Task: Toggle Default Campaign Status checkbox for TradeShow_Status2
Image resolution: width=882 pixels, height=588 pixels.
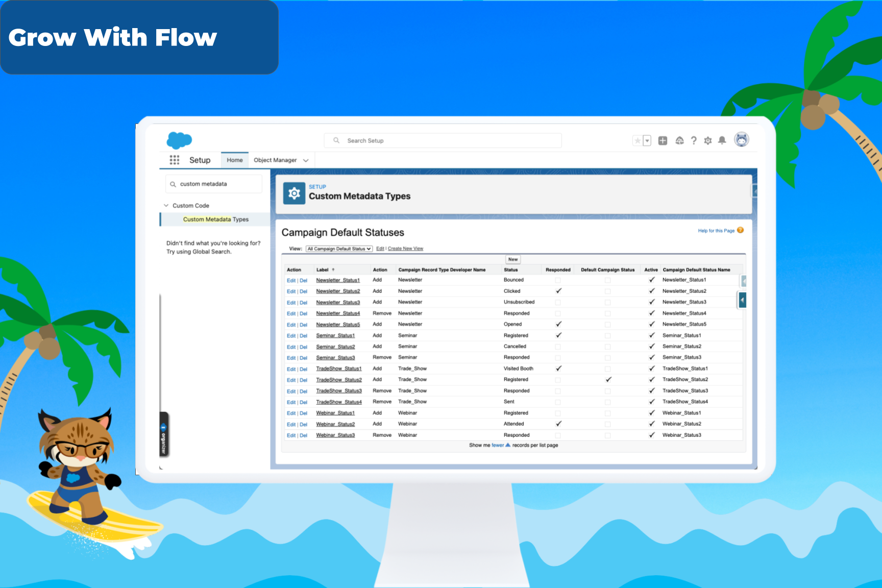Action: tap(608, 380)
